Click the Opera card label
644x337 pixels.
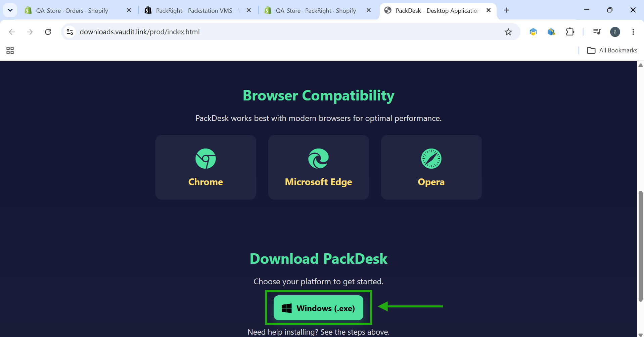(x=431, y=182)
